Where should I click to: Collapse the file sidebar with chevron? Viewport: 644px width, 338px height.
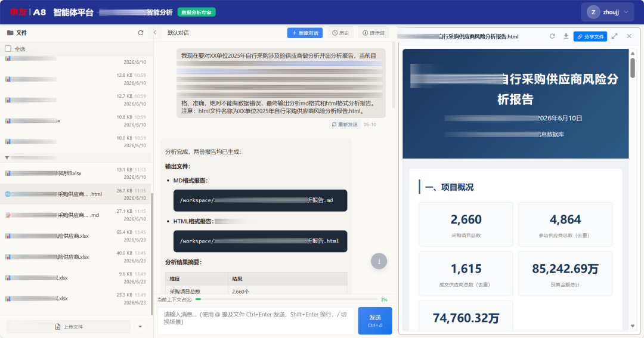[x=155, y=33]
